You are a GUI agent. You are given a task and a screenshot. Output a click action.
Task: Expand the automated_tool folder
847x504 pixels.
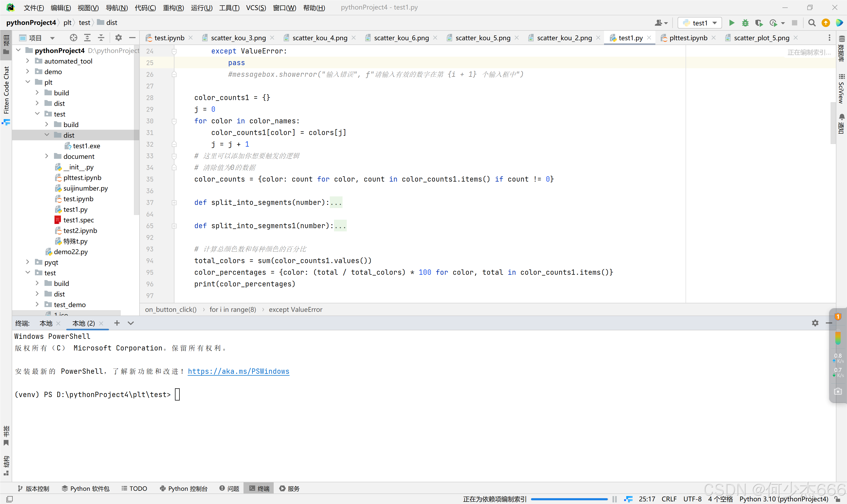(28, 61)
